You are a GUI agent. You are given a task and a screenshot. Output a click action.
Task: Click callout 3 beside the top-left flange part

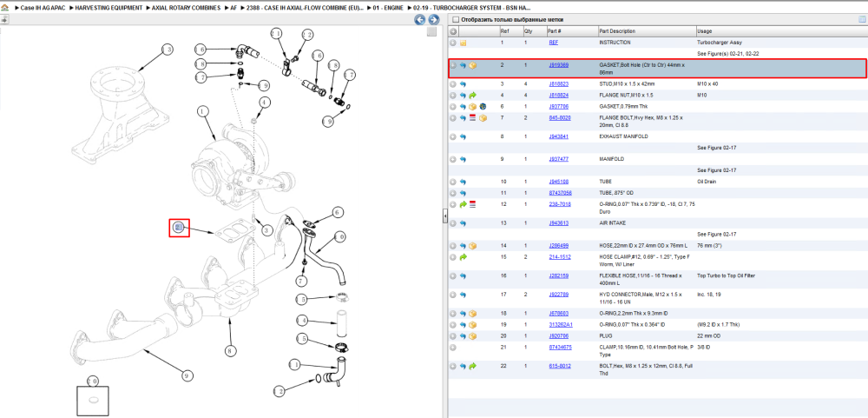[168, 50]
